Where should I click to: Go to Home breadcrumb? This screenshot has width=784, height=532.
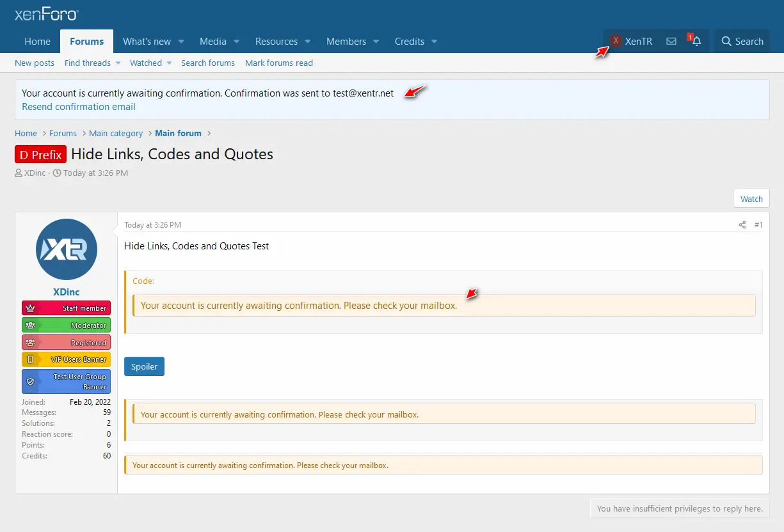click(26, 133)
